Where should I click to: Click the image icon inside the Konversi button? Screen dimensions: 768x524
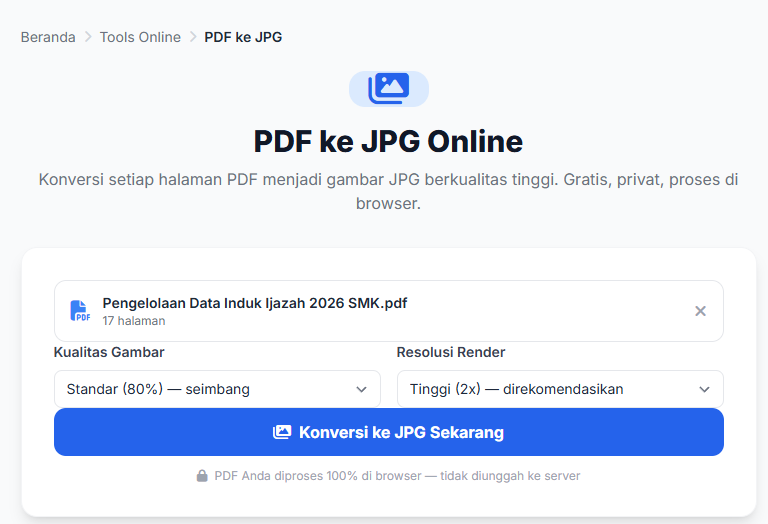coord(282,432)
